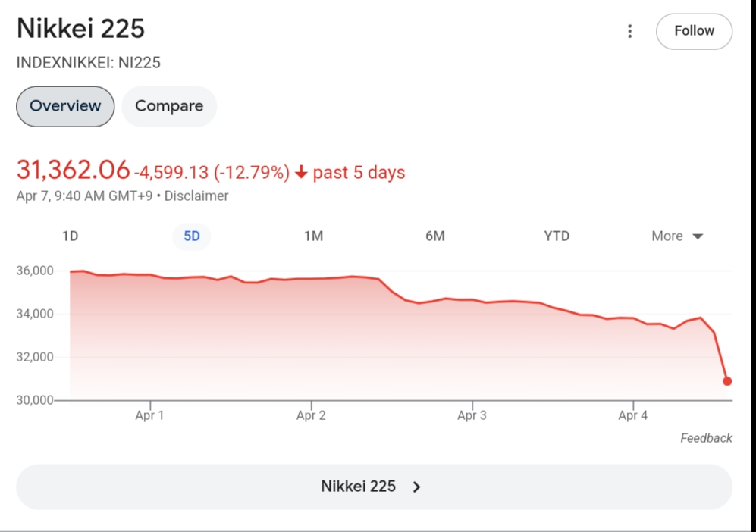Switch to the Overview tab
The image size is (756, 532).
click(65, 106)
